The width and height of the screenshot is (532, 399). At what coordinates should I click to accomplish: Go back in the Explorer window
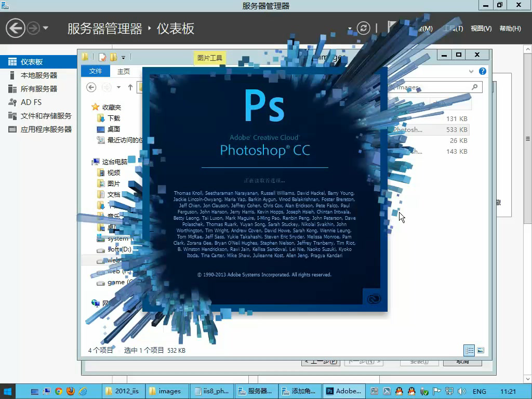pos(91,87)
